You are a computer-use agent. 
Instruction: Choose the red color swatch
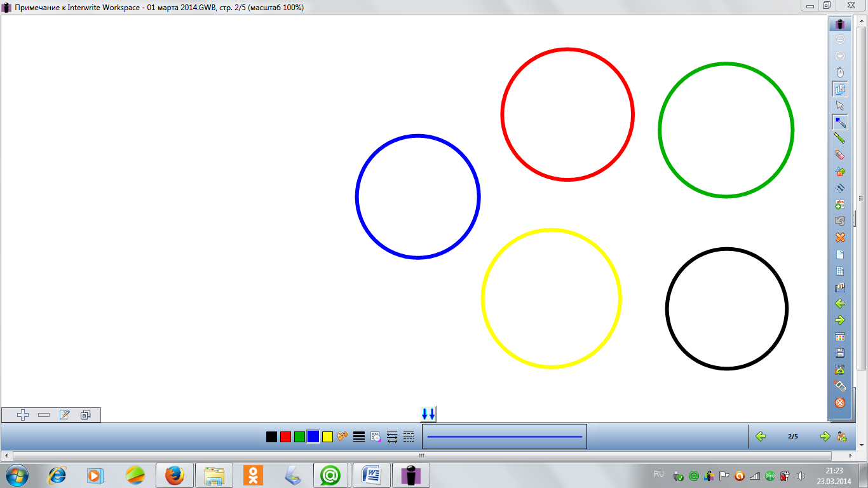(x=285, y=437)
